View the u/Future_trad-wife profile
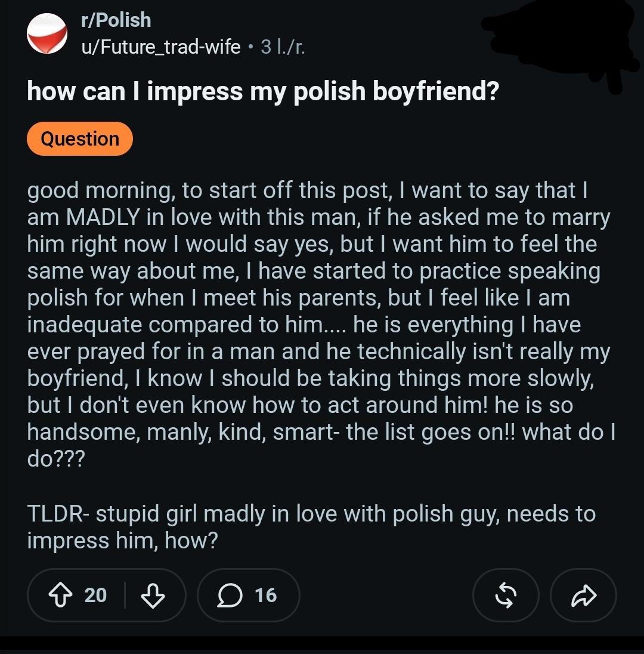This screenshot has height=654, width=644. 161,47
